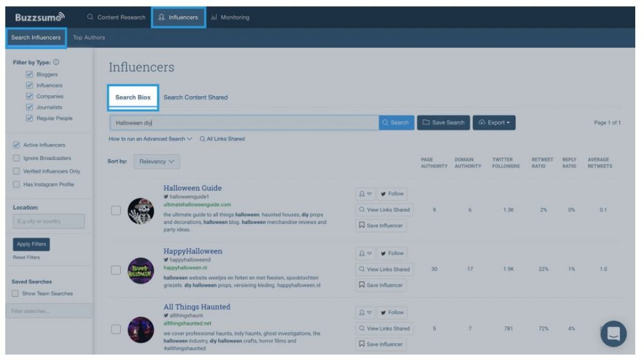Click the Save Search button

(443, 123)
